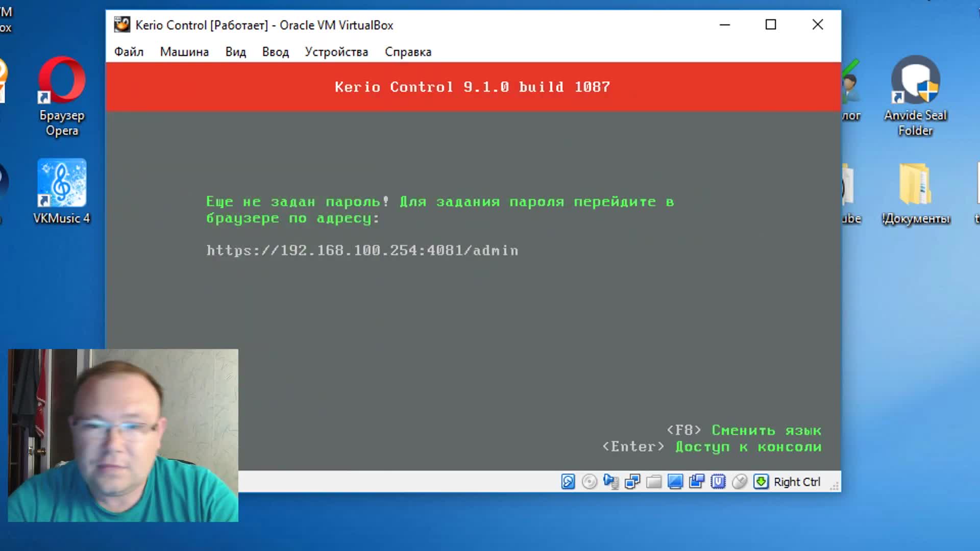Viewport: 980px width, 551px height.
Task: Open the Справка menu
Action: pos(408,52)
